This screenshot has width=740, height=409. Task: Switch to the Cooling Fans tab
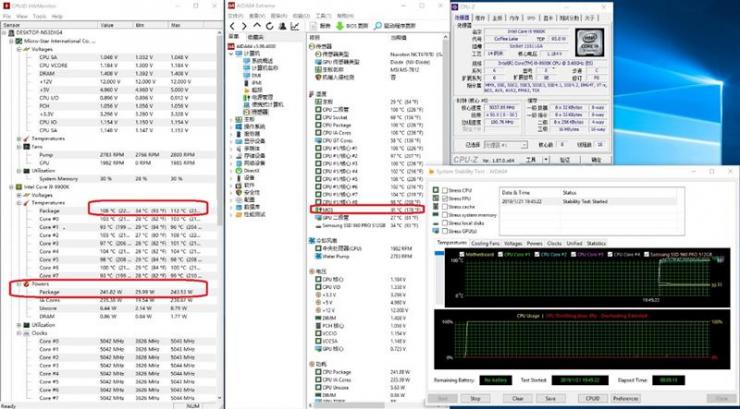[486, 243]
